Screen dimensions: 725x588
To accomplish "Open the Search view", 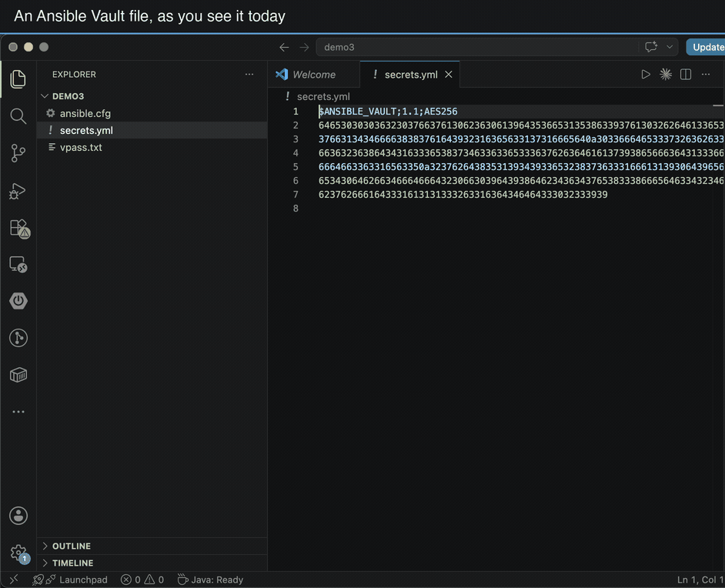I will click(x=18, y=116).
